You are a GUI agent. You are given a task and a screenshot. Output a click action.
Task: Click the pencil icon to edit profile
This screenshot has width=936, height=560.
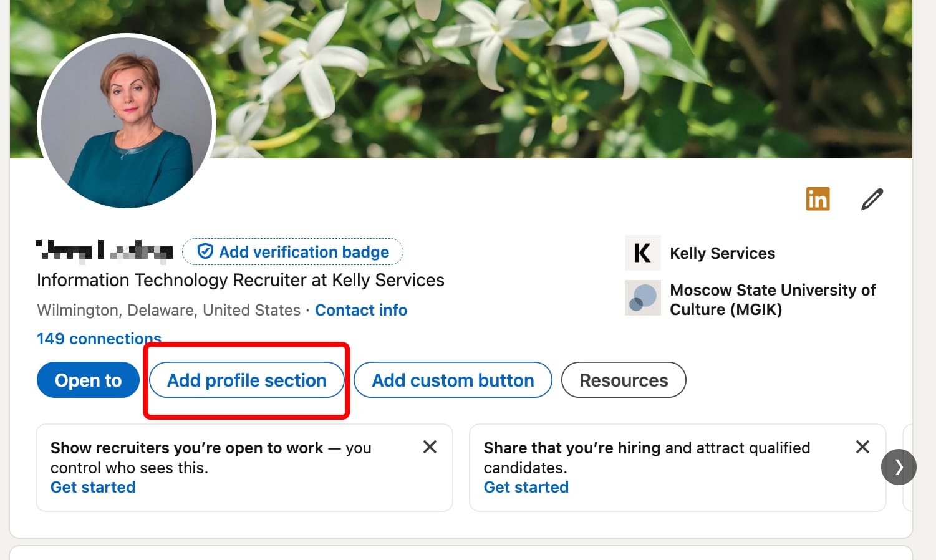pos(871,198)
